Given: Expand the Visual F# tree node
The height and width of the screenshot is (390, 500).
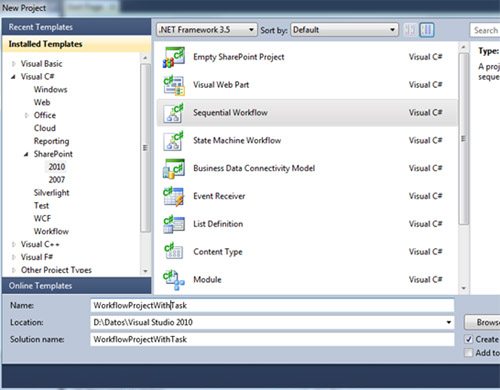Looking at the screenshot, I should (x=13, y=257).
